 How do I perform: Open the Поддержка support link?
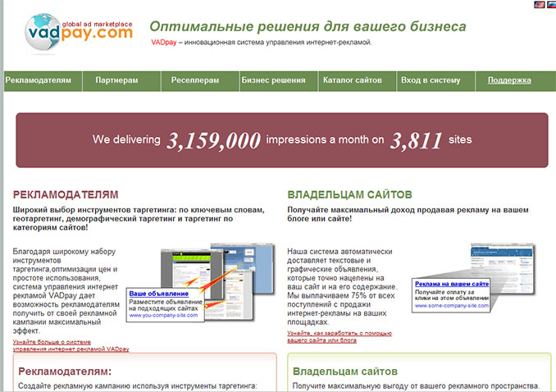pos(509,80)
